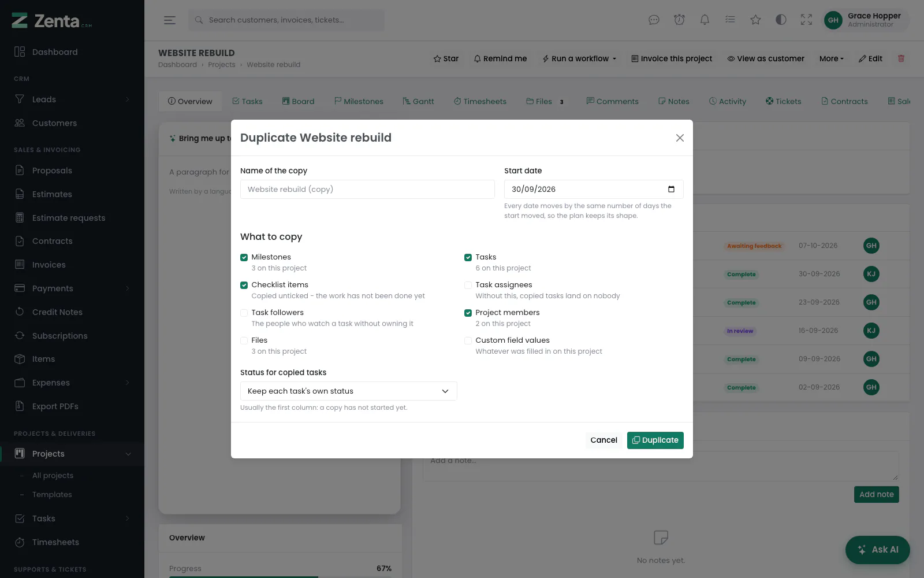Viewport: 924px width, 578px height.
Task: Open the Tickets tab
Action: click(783, 101)
